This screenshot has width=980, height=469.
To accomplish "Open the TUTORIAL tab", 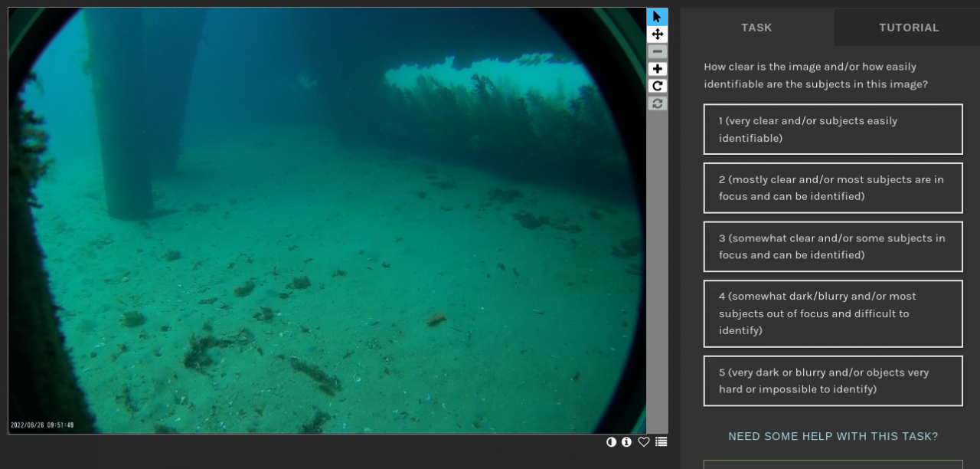I will pyautogui.click(x=909, y=28).
